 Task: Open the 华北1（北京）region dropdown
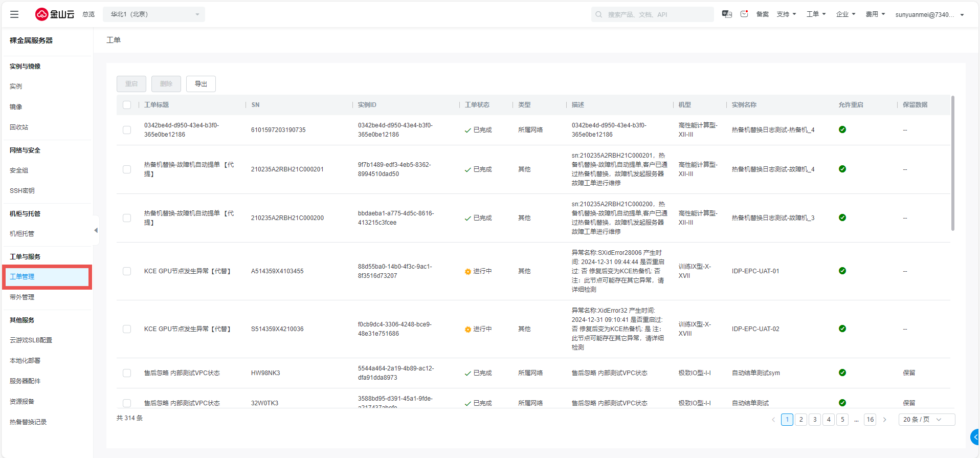click(x=154, y=14)
